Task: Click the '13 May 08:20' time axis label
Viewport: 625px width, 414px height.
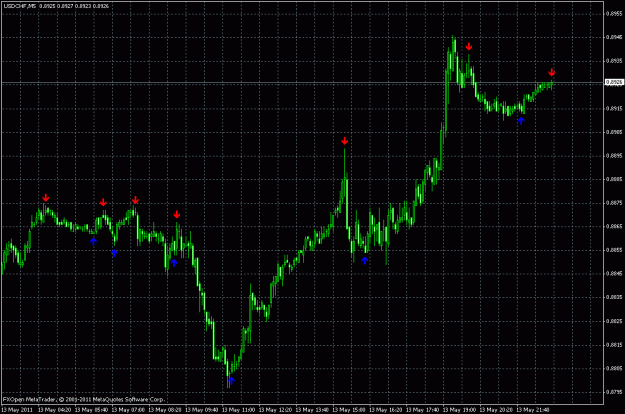Action: pos(165,410)
